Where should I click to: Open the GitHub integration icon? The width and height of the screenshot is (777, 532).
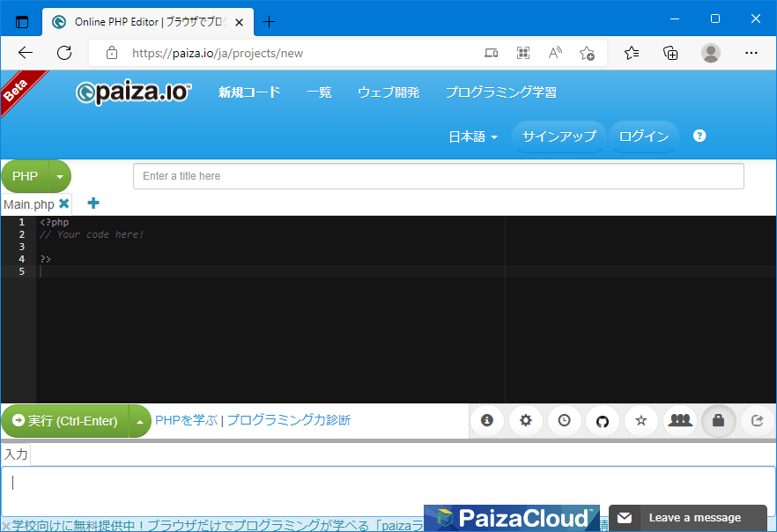tap(603, 421)
